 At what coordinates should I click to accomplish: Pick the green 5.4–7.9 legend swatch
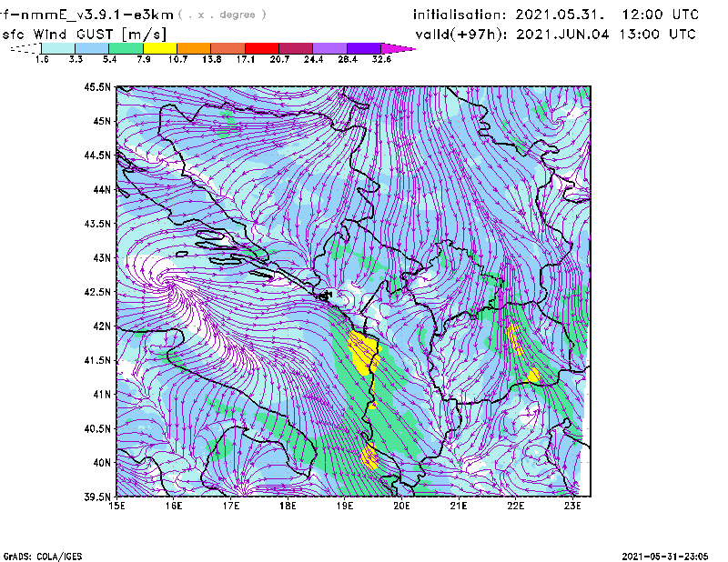(x=126, y=48)
